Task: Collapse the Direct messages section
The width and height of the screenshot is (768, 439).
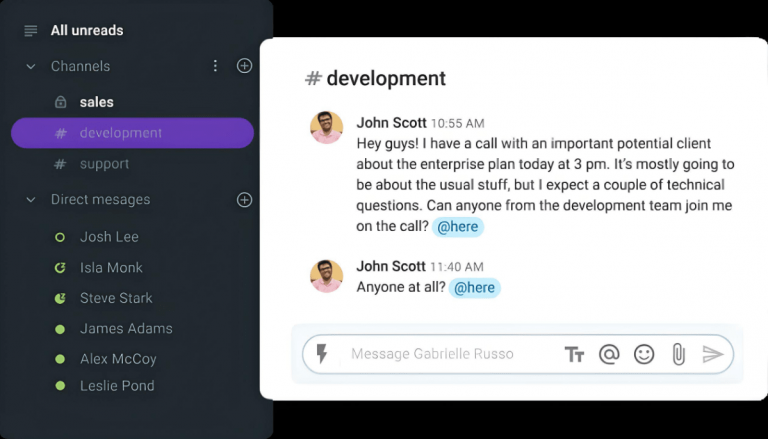Action: (30, 200)
